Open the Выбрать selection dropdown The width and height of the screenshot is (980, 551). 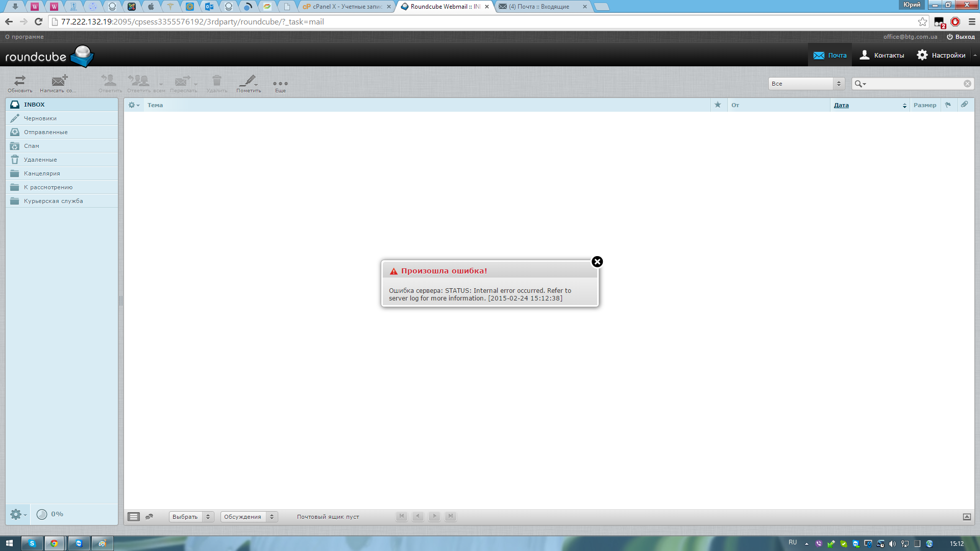pos(191,517)
